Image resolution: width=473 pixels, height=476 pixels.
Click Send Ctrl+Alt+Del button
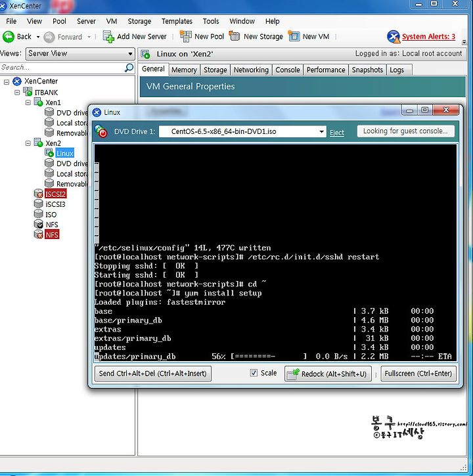click(x=153, y=374)
